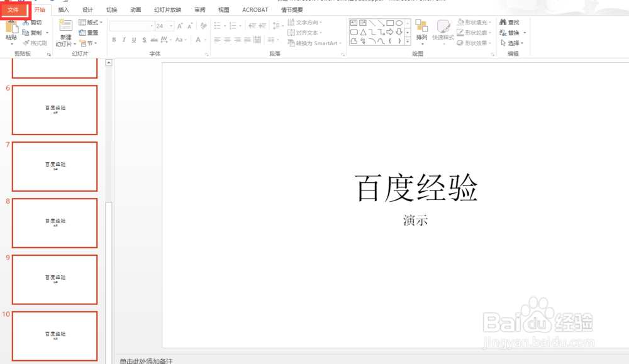This screenshot has height=364, width=629.
Task: Open the Font Color A button
Action: [198, 40]
